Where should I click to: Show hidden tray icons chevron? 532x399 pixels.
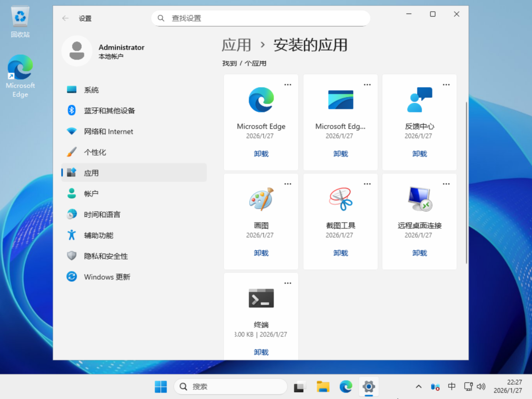419,387
